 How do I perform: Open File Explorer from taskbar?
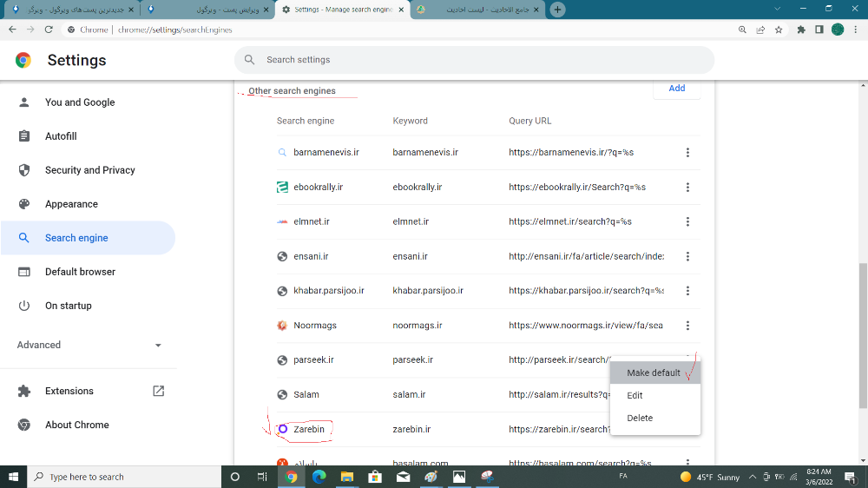[x=347, y=477]
